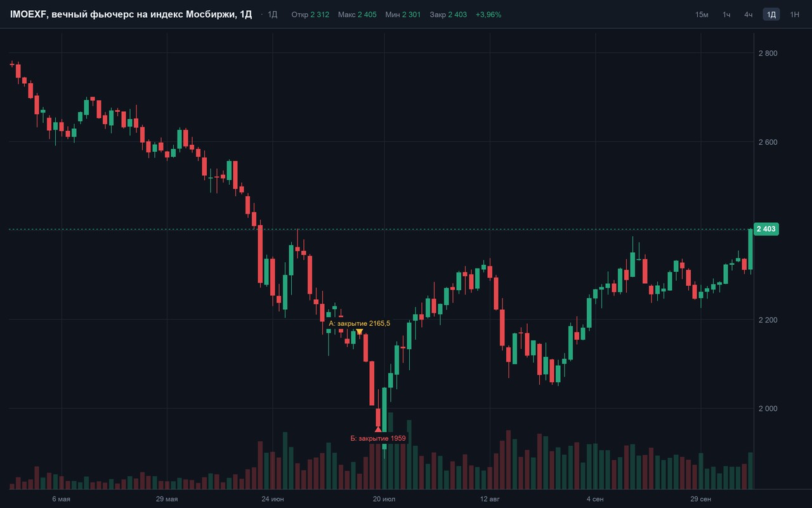The image size is (812, 508).
Task: Click the Макс 2 405 high value
Action: (357, 15)
